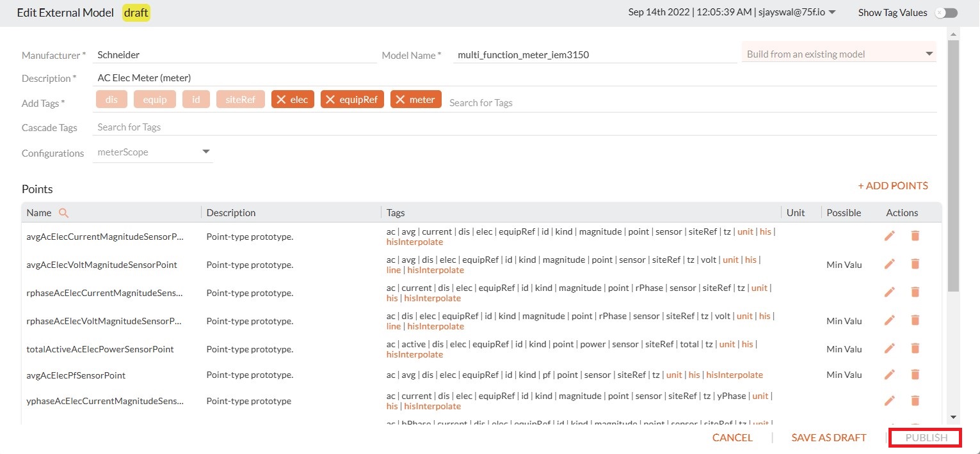Image resolution: width=980 pixels, height=454 pixels.
Task: Click the Model Name input field
Action: click(595, 55)
